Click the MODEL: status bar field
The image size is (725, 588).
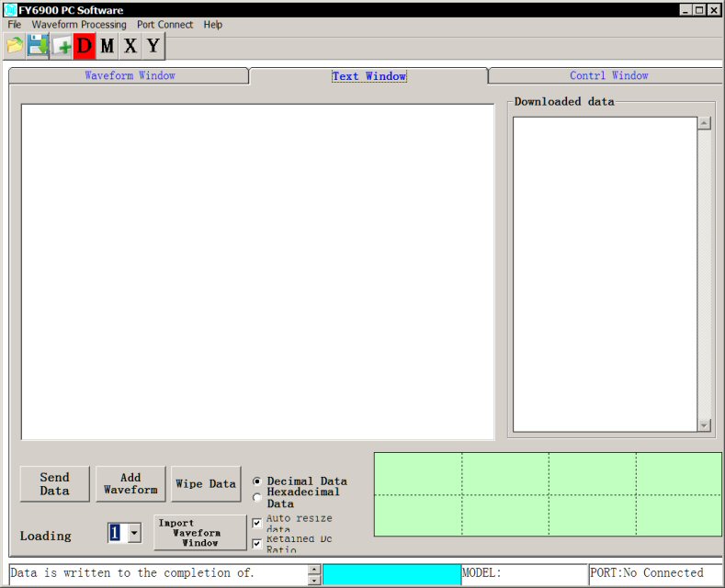click(525, 574)
